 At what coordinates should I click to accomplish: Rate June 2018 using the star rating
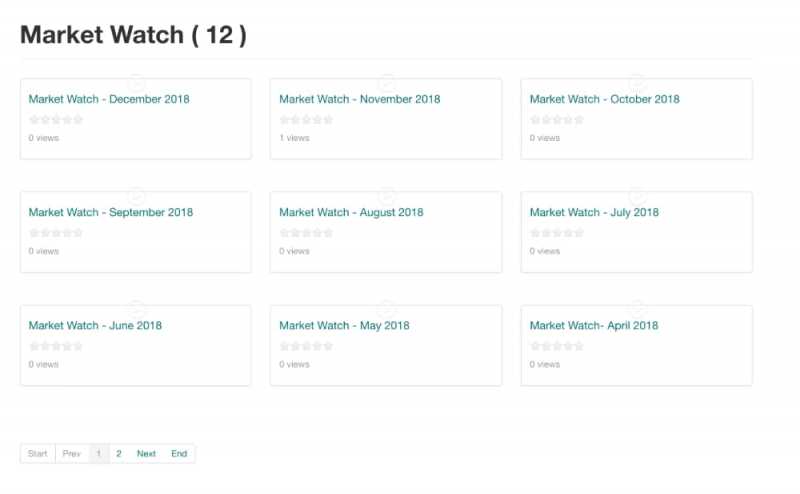[x=56, y=346]
